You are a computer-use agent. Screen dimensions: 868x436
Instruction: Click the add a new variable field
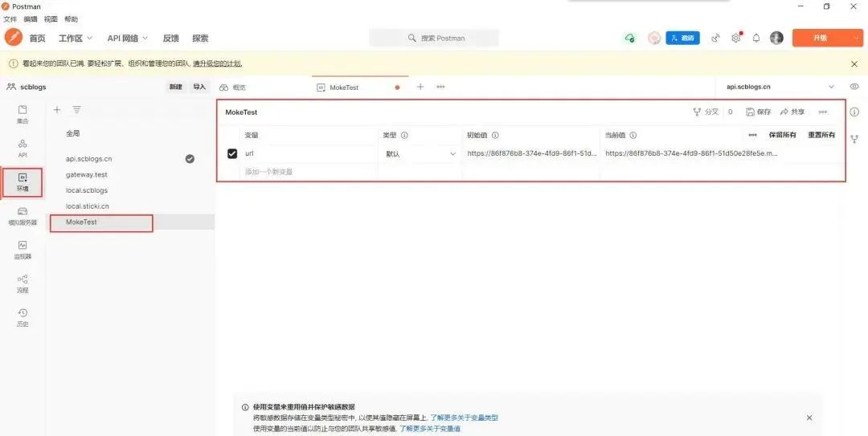[x=309, y=172]
